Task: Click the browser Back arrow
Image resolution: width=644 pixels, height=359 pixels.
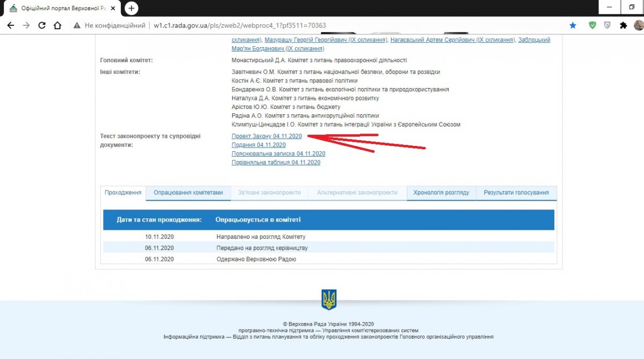Action: tap(11, 25)
